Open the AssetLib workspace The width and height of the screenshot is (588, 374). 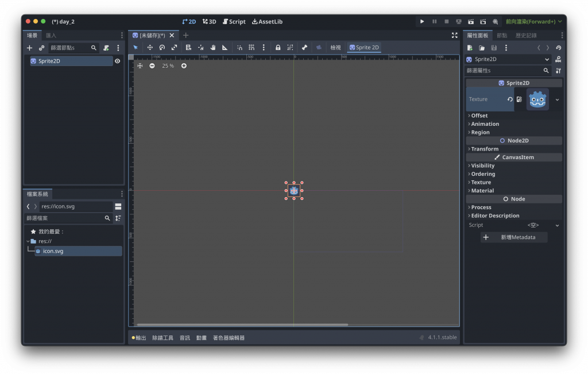(267, 22)
